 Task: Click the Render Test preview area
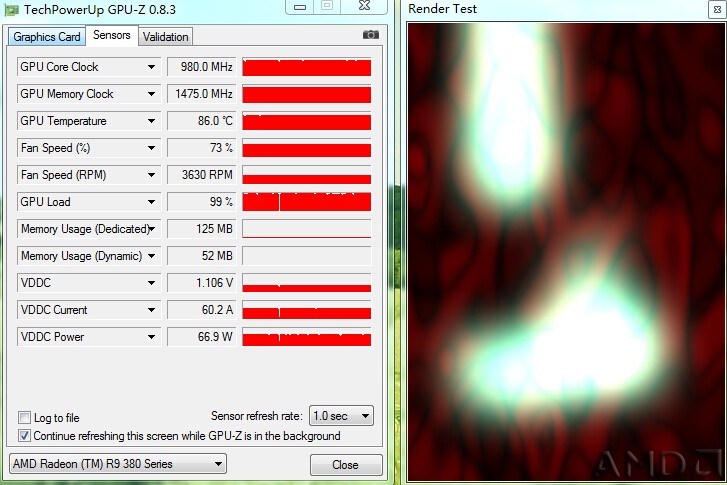pos(566,252)
